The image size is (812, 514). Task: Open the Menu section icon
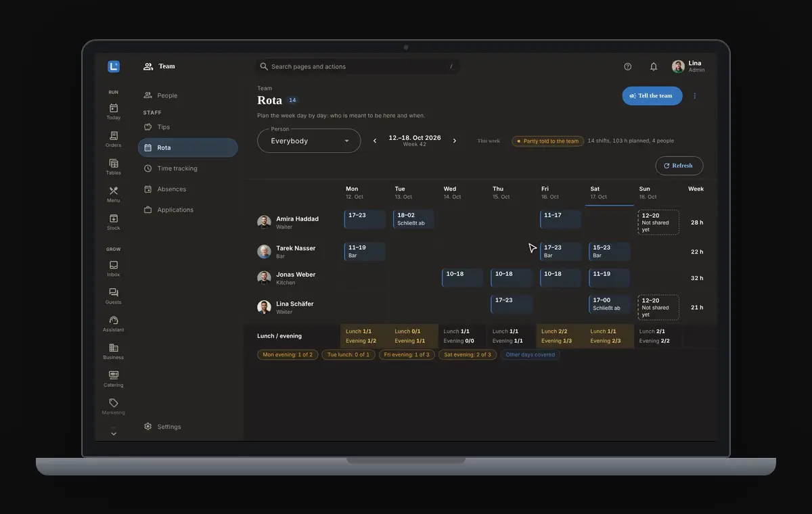[113, 195]
